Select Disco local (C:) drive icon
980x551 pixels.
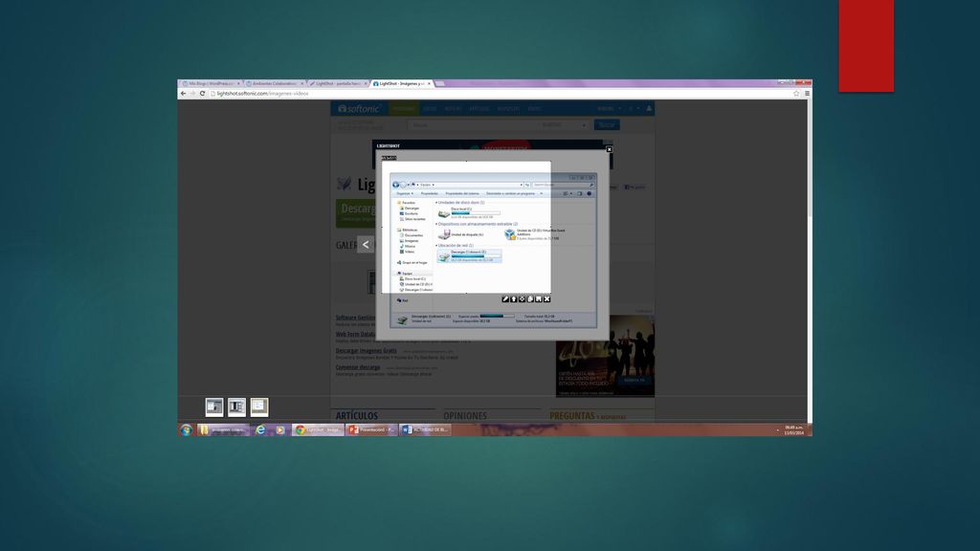(x=444, y=213)
